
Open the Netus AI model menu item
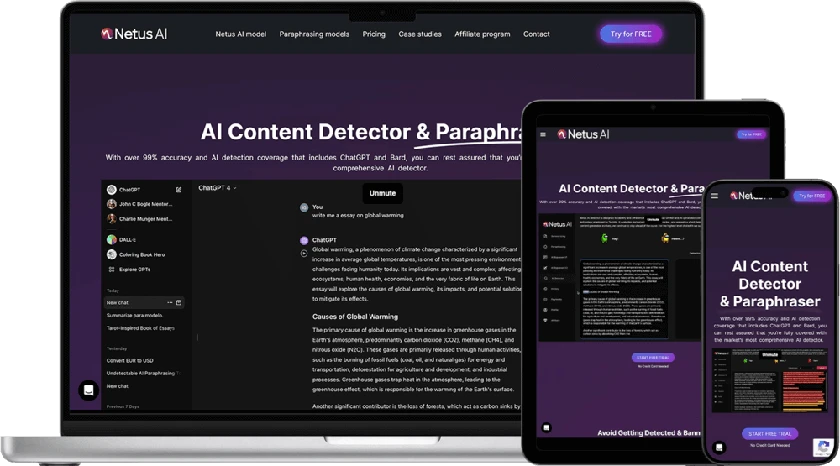pyautogui.click(x=241, y=34)
